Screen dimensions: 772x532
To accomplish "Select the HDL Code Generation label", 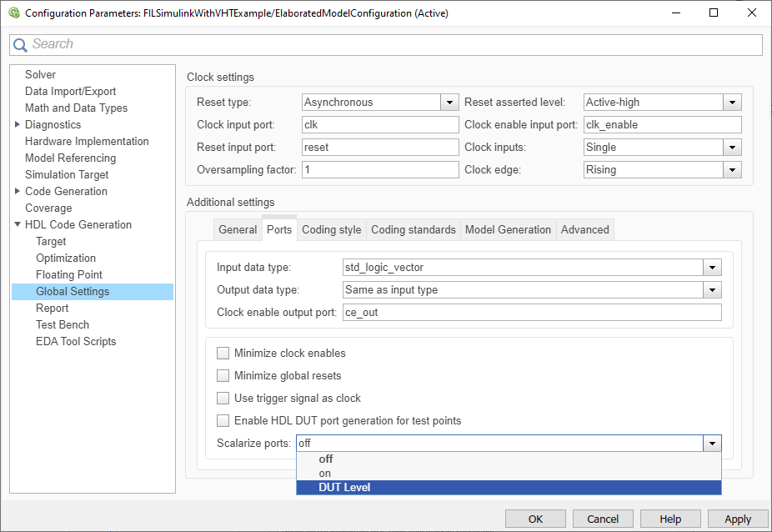I will [x=78, y=224].
